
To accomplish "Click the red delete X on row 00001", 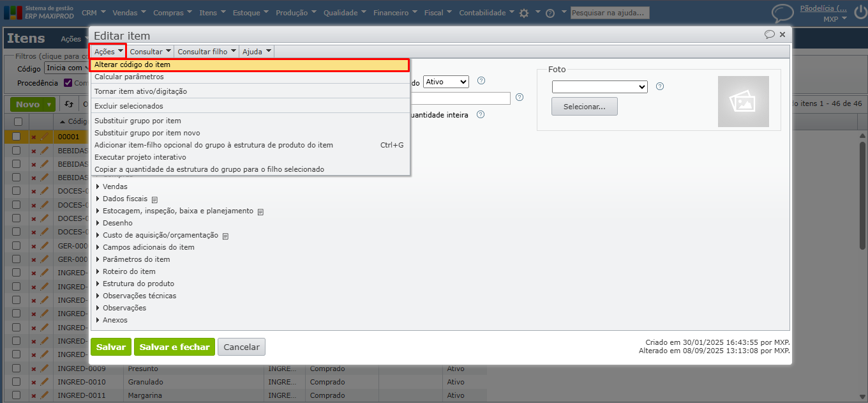I will tap(34, 137).
